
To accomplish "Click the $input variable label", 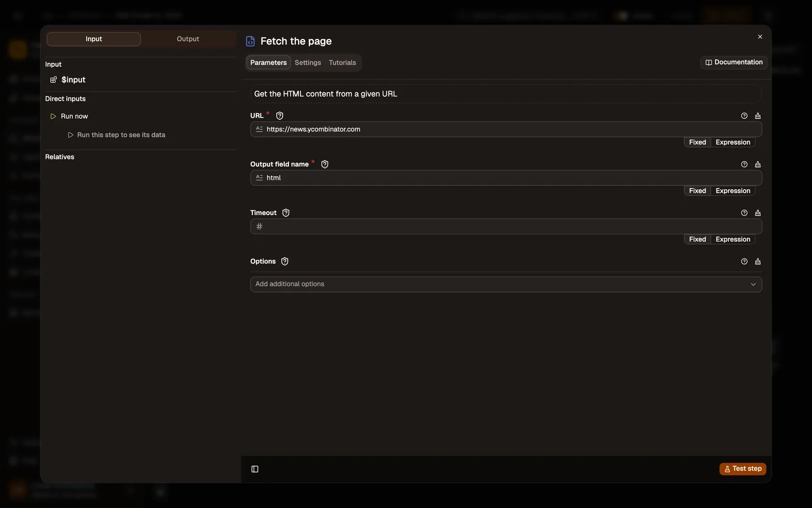I will click(x=73, y=80).
